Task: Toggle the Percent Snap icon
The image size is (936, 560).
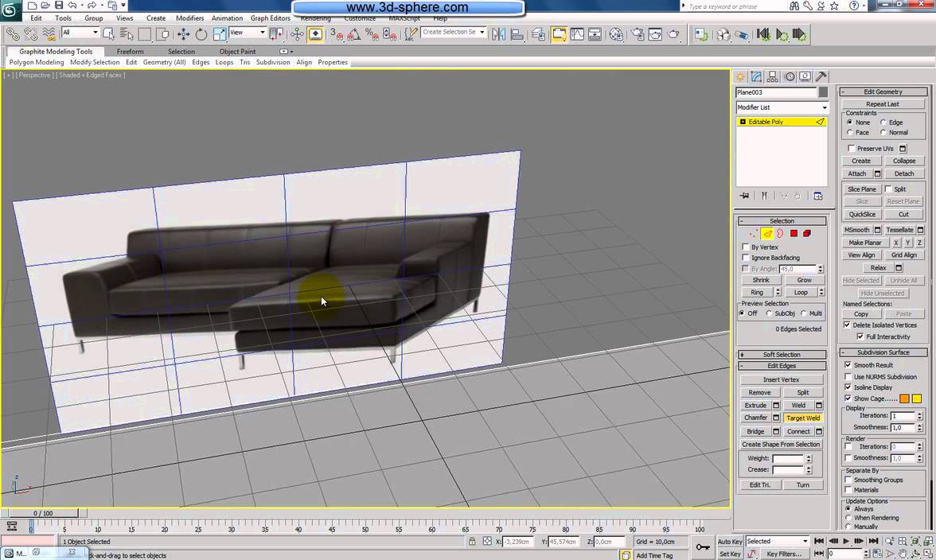Action: 372,34
